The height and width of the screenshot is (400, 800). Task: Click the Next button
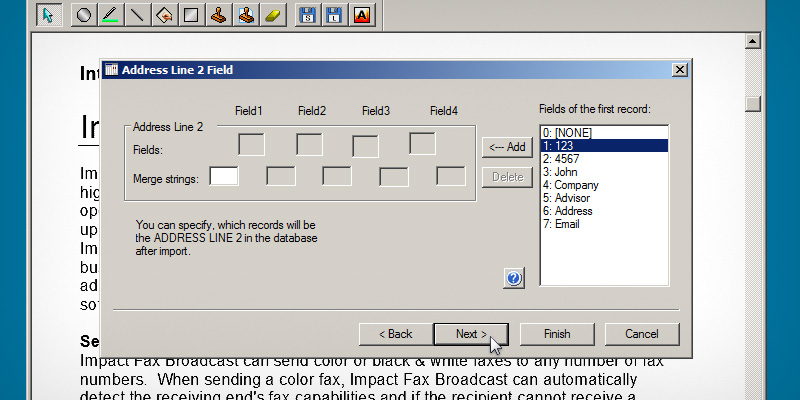[471, 334]
